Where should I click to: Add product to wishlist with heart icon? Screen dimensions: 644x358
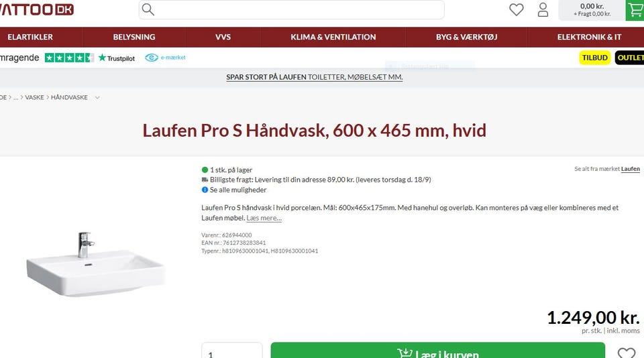tap(627, 353)
